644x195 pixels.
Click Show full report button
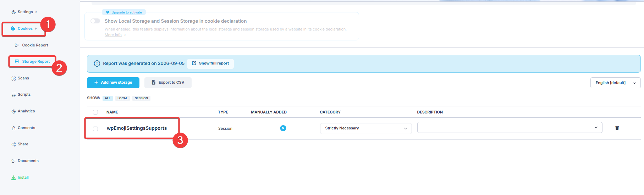210,63
